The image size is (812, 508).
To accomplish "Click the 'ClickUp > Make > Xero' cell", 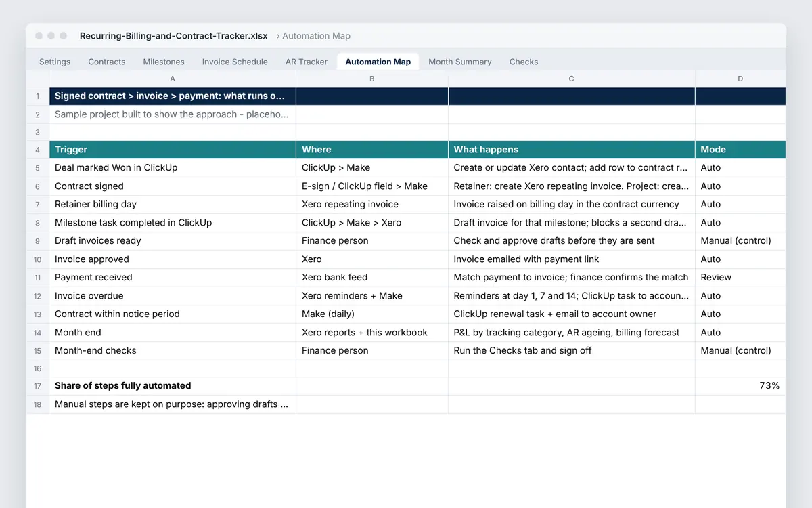I will (372, 223).
